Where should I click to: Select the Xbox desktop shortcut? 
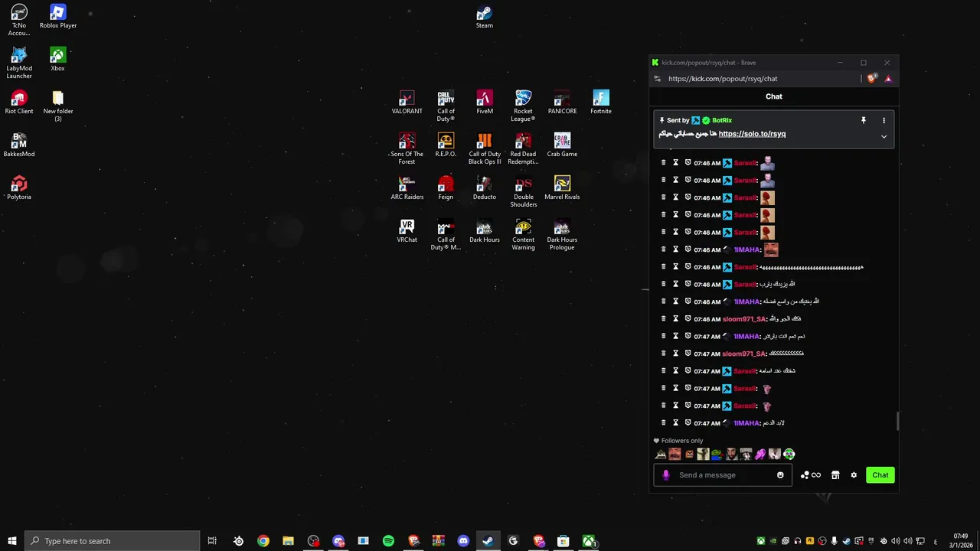tap(57, 60)
